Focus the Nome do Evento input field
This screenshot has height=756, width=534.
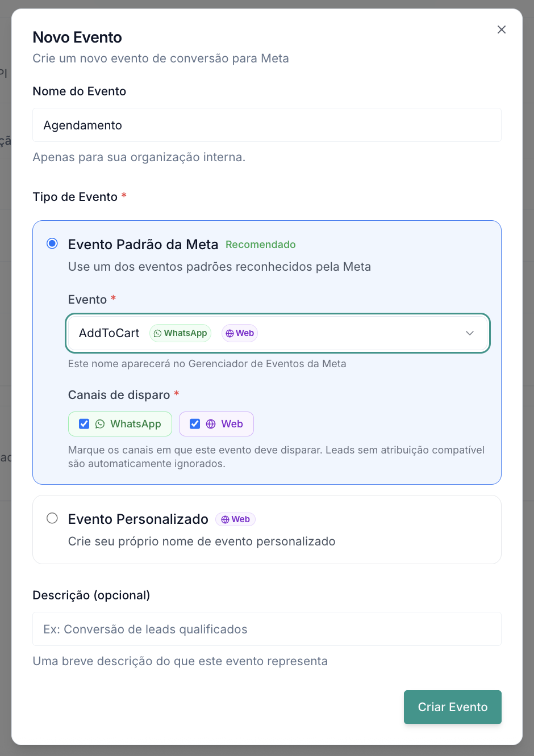tap(267, 125)
